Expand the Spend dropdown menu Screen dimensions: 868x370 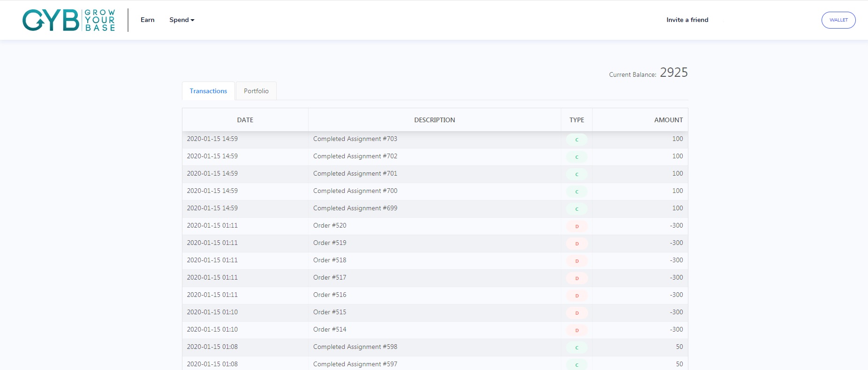click(182, 20)
